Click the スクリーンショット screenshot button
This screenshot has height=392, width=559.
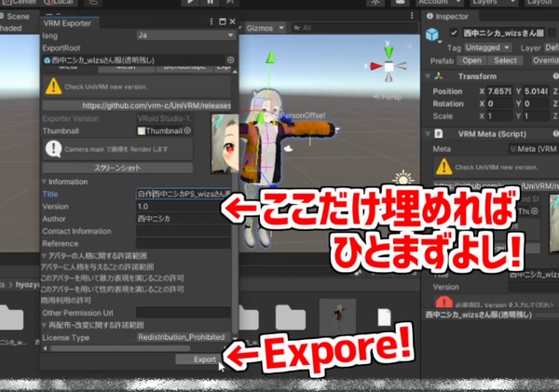[116, 168]
